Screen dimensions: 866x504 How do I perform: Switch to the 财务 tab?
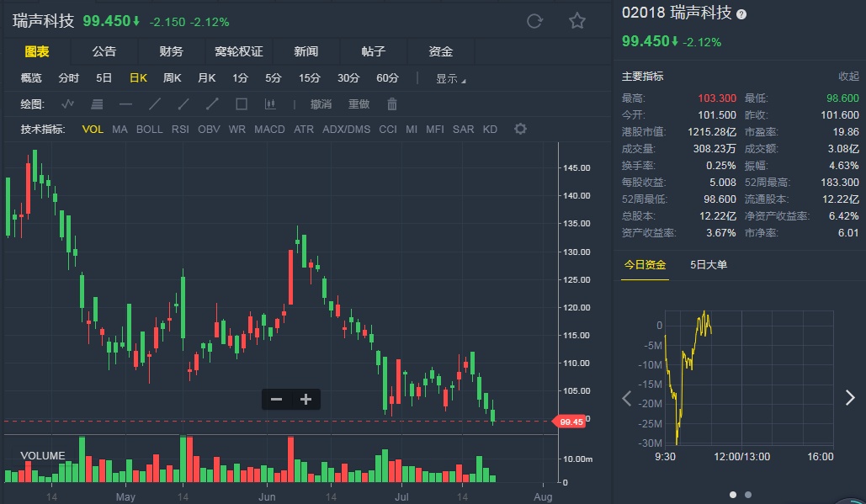point(171,51)
